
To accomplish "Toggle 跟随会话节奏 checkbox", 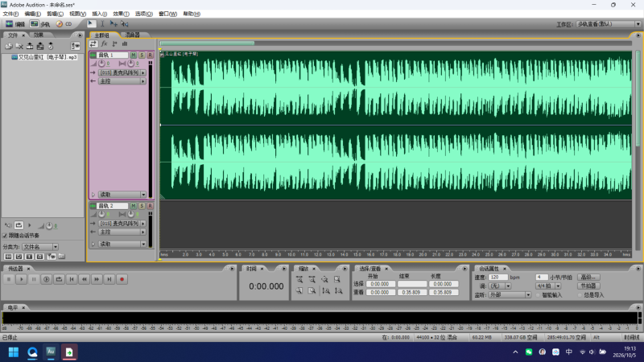I will (5, 236).
